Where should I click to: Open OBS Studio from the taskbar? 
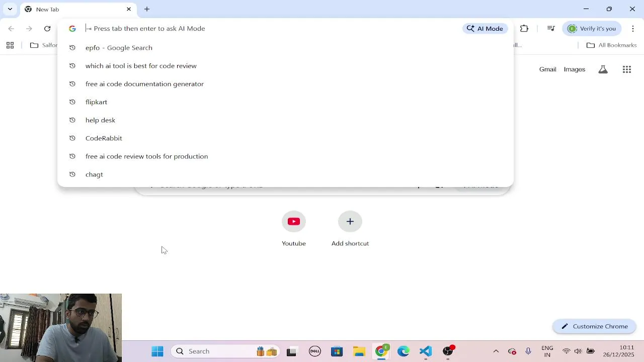(448, 351)
